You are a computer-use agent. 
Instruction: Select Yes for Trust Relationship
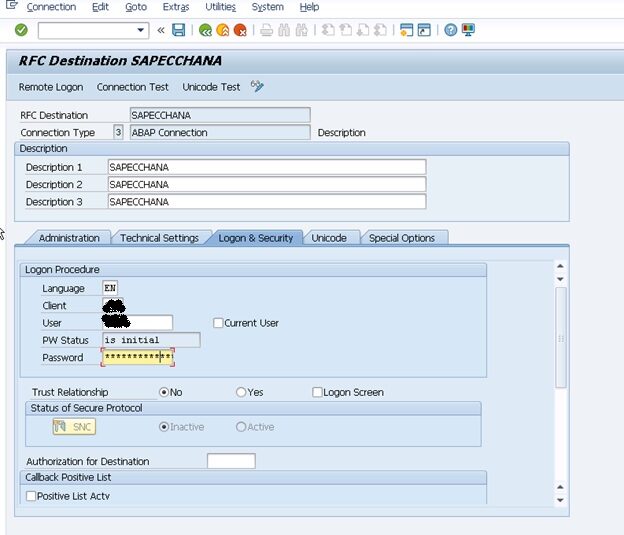[241, 392]
